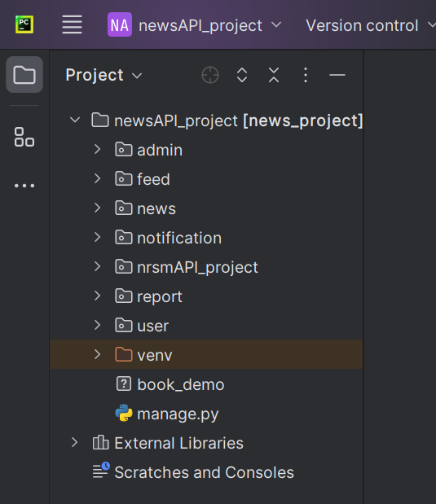Open the newsAPI_project project dropdown
Screen dimensions: 436x504
tap(195, 25)
